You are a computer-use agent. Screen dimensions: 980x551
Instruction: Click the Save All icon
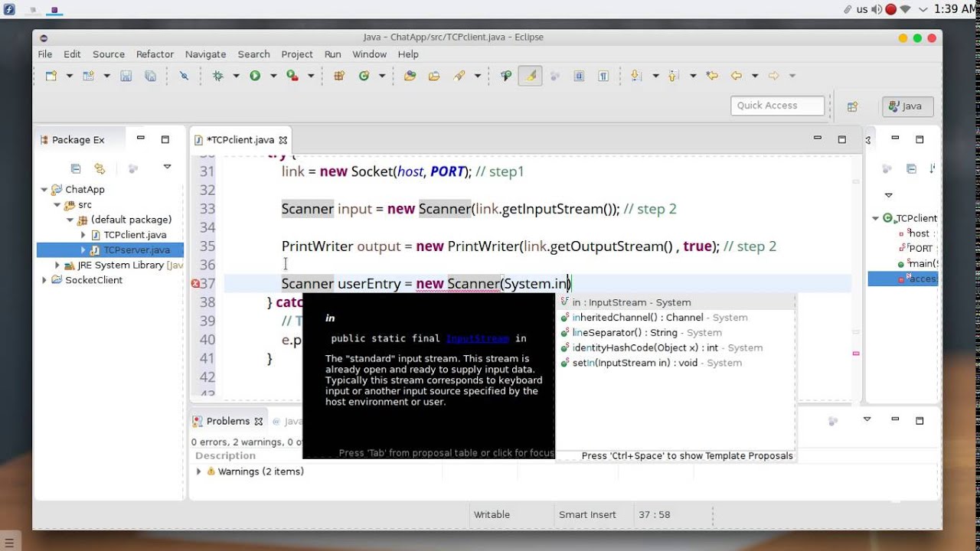pos(150,76)
